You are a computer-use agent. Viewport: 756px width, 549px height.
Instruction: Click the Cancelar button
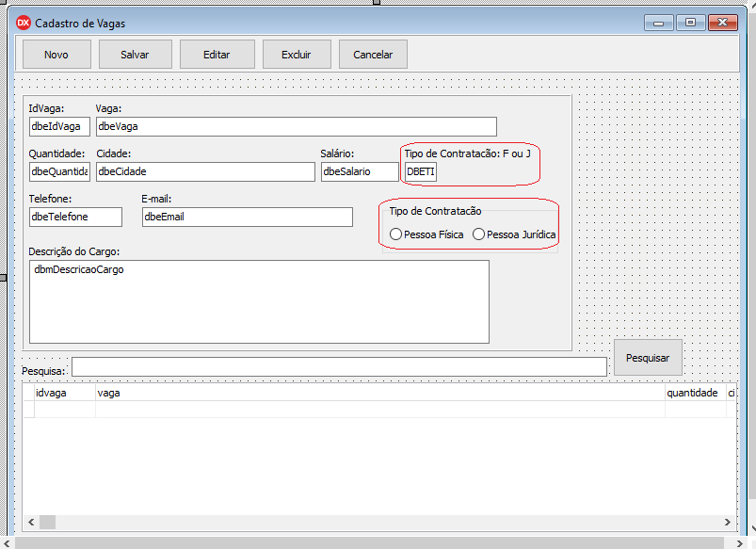pos(373,55)
